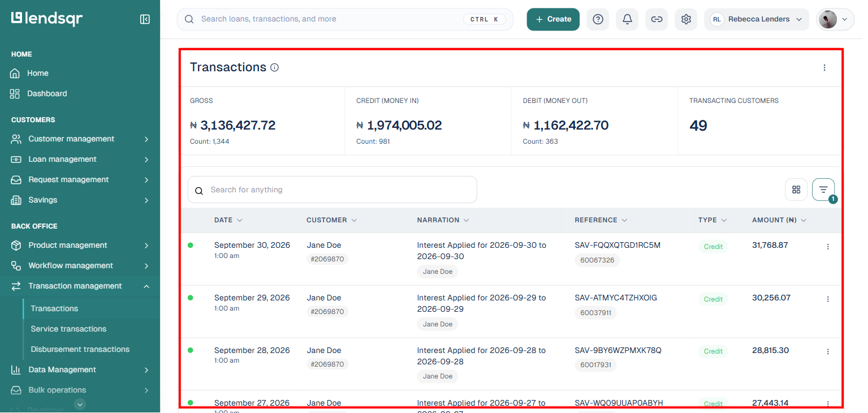
Task: Collapse Transaction management submenu
Action: [x=146, y=286]
